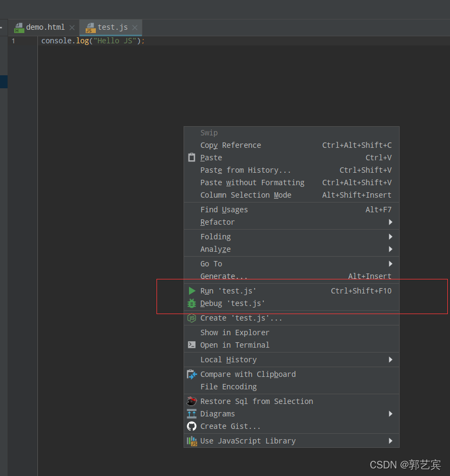The image size is (450, 476).
Task: Toggle Column Selection Mode
Action: pyautogui.click(x=291, y=195)
